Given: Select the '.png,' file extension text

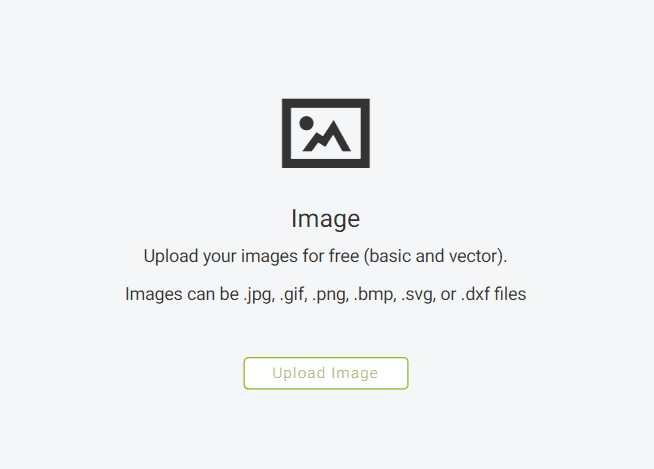Looking at the screenshot, I should [x=330, y=294].
